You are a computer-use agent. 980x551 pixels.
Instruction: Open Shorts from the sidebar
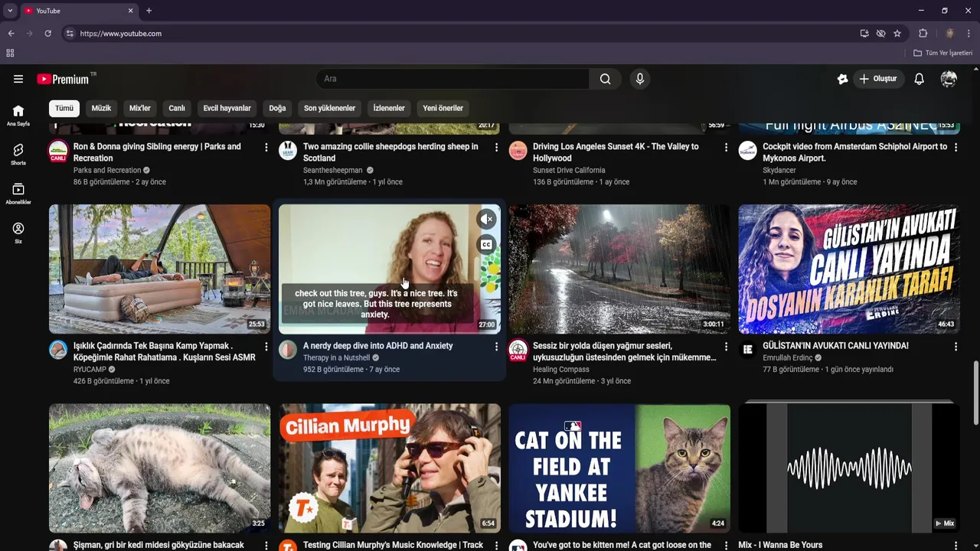[x=18, y=154]
